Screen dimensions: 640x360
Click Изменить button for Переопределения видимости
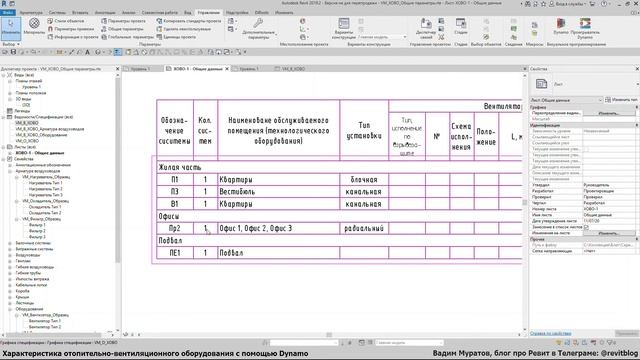(609, 113)
